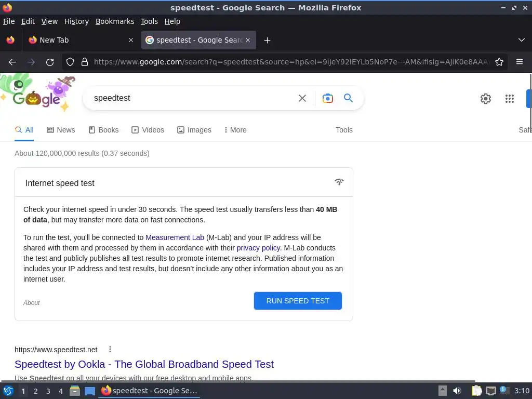Expand the More search filters
The height and width of the screenshot is (399, 532).
(x=235, y=130)
